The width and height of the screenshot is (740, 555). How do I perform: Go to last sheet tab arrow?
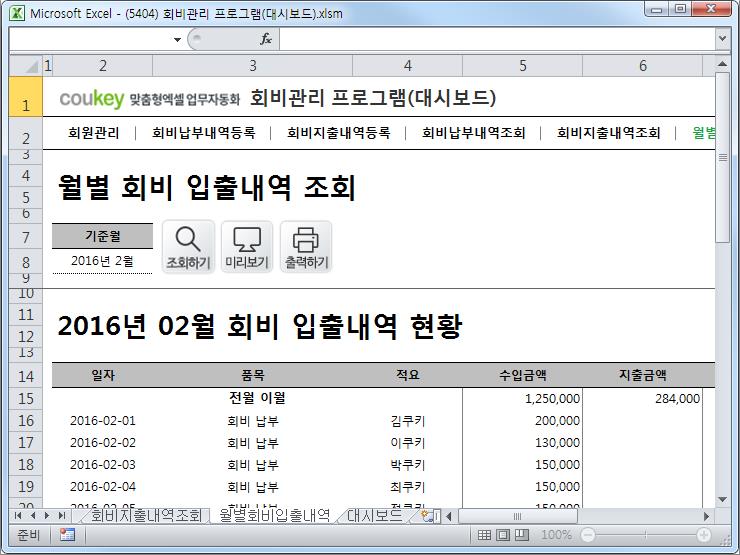coord(61,515)
